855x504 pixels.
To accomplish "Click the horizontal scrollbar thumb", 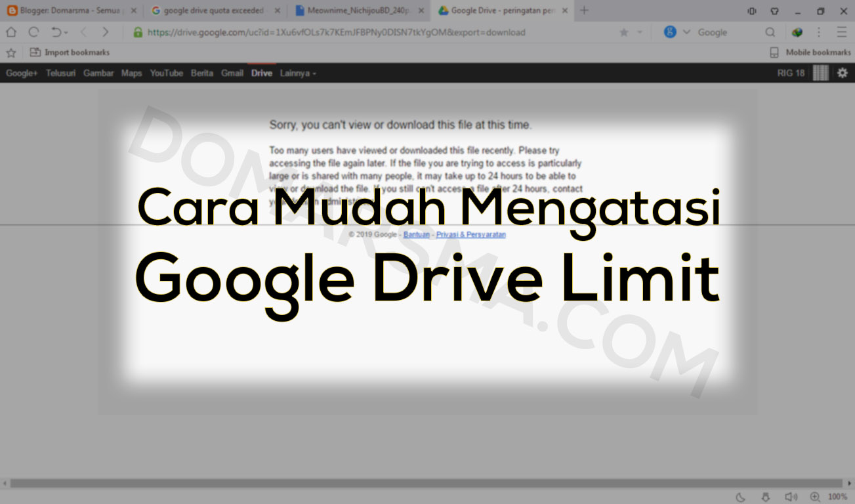I will tap(427, 483).
